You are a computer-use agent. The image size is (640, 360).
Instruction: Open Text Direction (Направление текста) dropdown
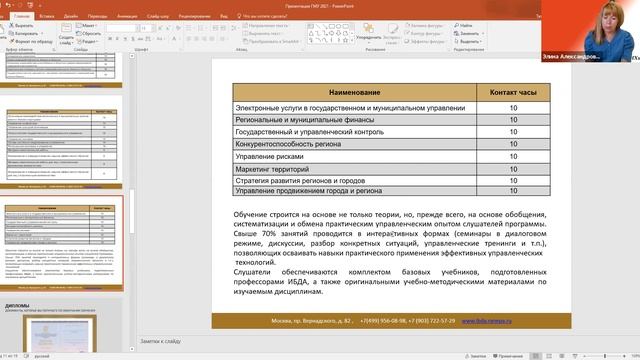click(x=266, y=25)
